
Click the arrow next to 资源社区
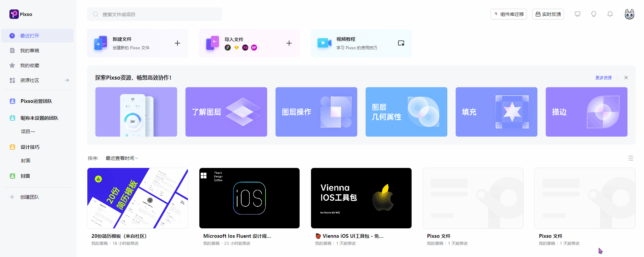(67, 80)
